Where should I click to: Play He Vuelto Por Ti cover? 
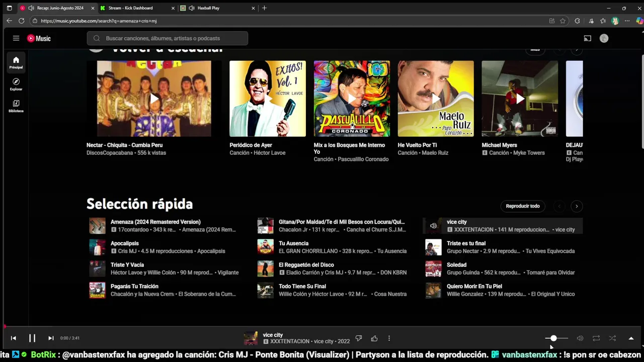tap(436, 99)
